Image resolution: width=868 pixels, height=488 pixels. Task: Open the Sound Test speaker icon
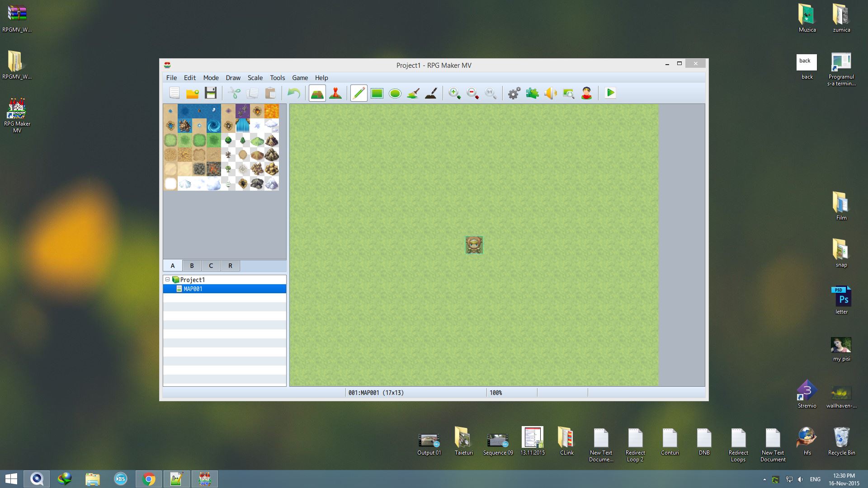pyautogui.click(x=550, y=93)
